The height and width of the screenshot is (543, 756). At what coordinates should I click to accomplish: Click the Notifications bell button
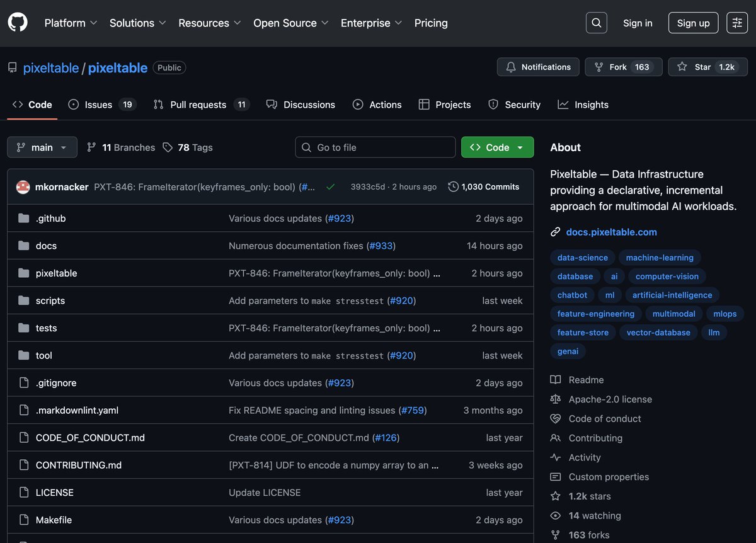click(538, 67)
